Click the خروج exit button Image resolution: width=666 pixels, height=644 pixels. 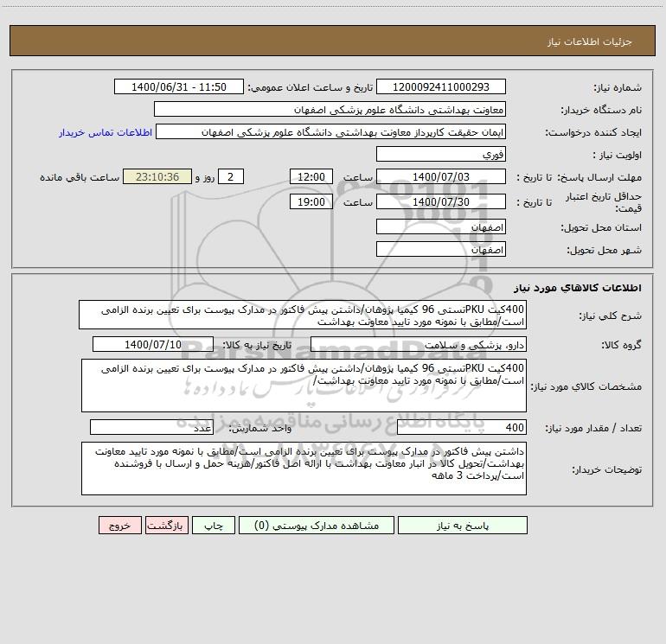pos(119,526)
